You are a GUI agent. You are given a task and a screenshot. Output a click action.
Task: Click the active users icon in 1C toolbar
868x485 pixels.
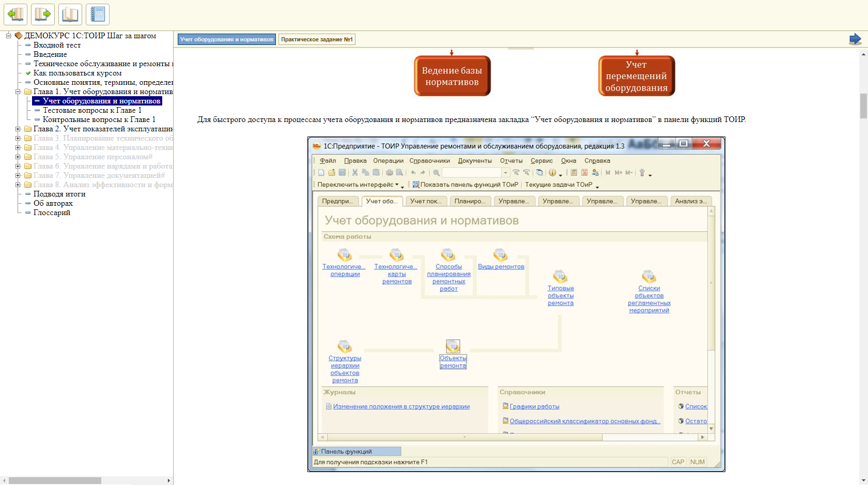pyautogui.click(x=595, y=173)
